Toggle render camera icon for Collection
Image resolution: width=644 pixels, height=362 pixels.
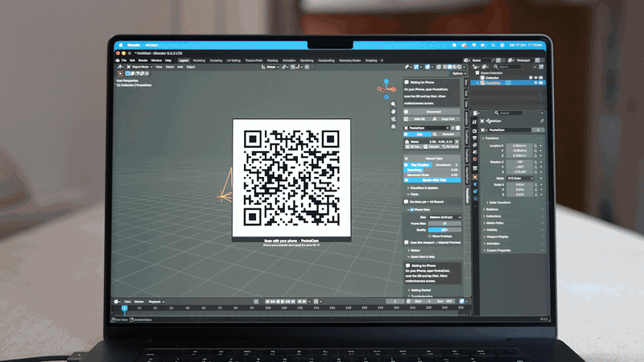pos(540,77)
